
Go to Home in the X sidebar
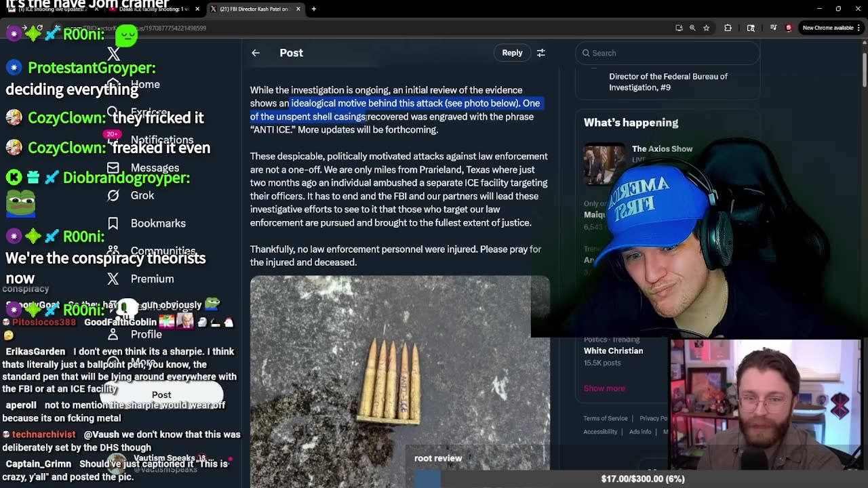(145, 85)
